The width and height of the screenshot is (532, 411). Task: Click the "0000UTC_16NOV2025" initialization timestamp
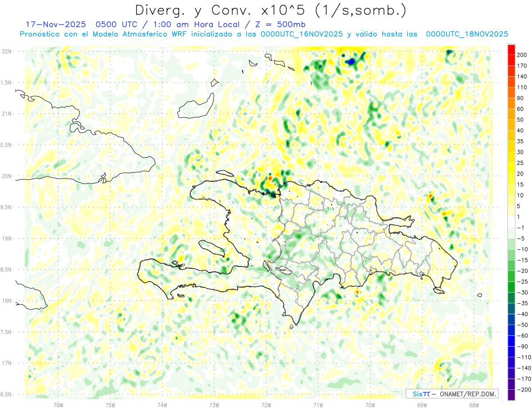301,34
